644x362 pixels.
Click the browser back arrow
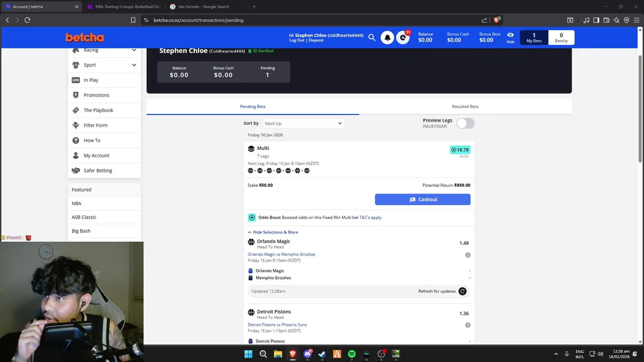point(7,20)
